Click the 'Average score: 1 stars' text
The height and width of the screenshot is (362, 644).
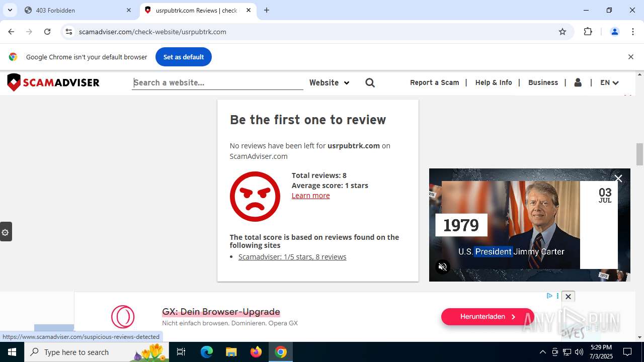point(330,186)
